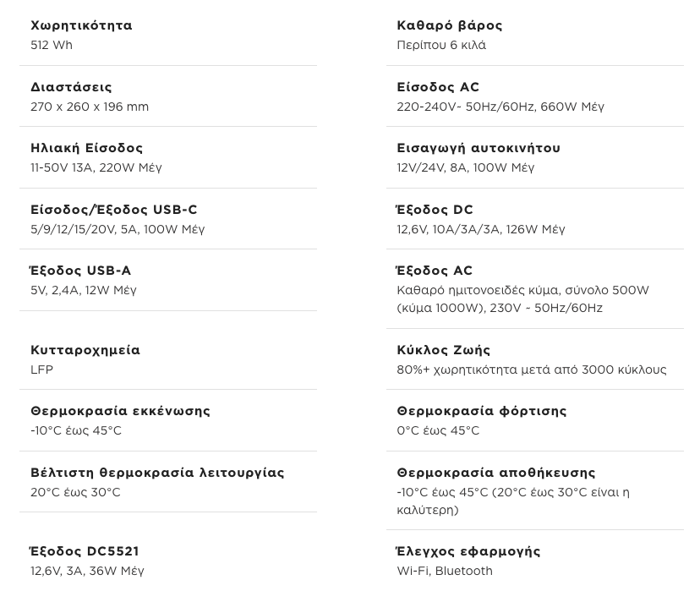This screenshot has width=700, height=602.
Task: Select the Κύκλος Ζωής heading
Action: (x=444, y=350)
